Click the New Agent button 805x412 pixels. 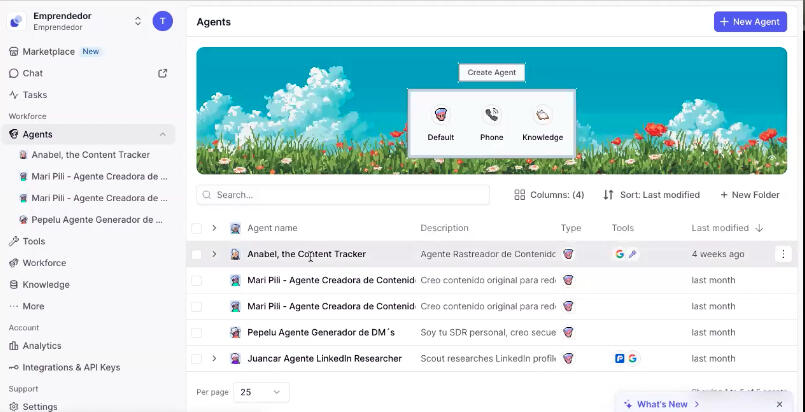click(750, 21)
